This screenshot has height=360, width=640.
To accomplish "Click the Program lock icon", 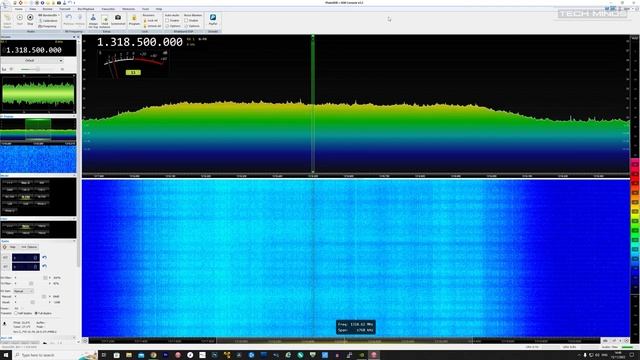I will click(134, 20).
